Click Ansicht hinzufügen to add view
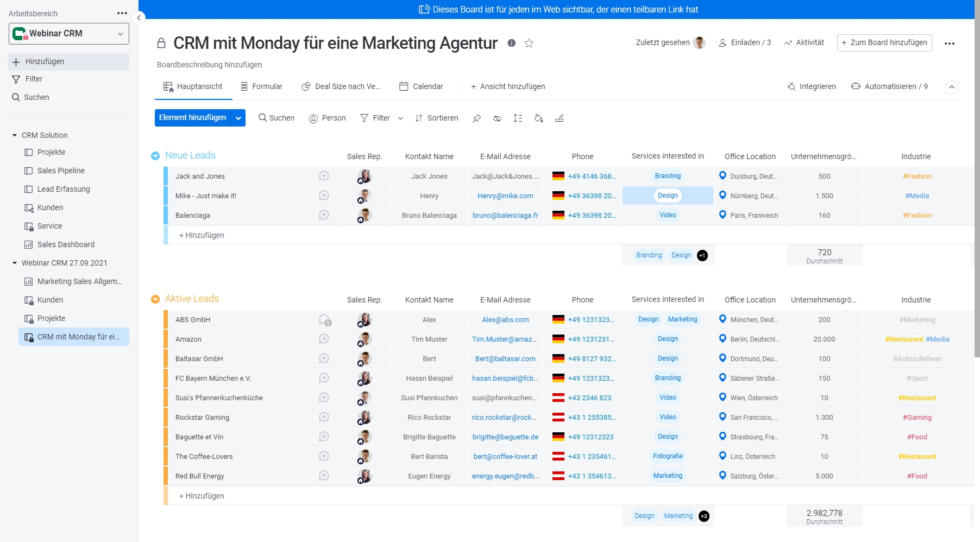980x542 pixels. pyautogui.click(x=508, y=87)
